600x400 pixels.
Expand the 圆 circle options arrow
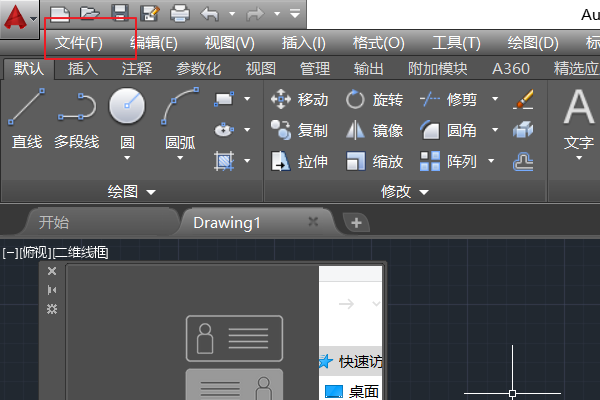point(127,158)
